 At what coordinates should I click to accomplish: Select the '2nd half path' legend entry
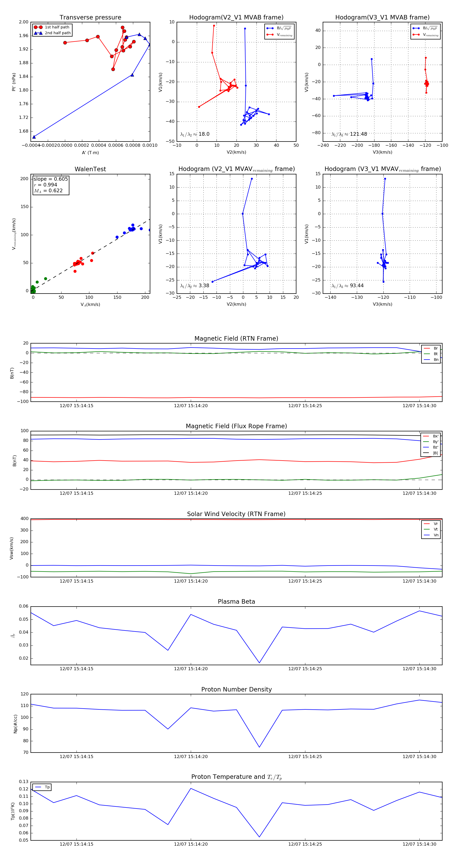point(52,33)
